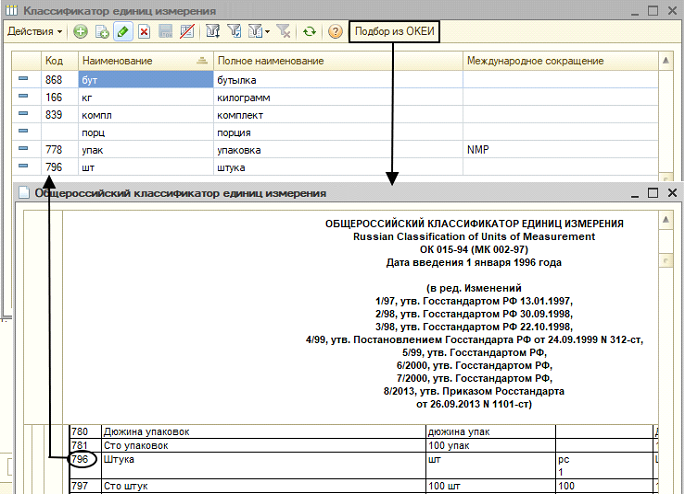Click the Disable filter icon
Screen dimensions: 684x494
pos(284,32)
